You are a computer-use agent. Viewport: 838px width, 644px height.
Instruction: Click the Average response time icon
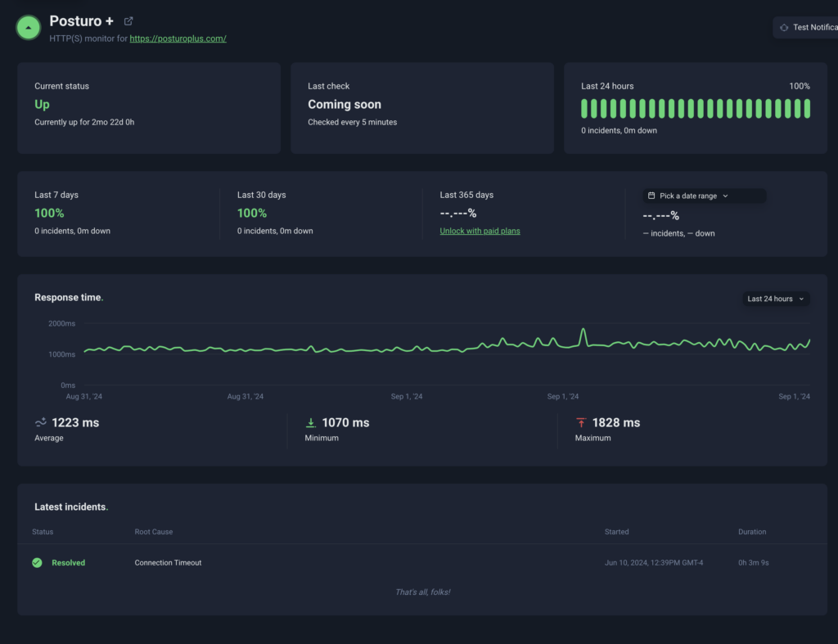click(x=41, y=422)
